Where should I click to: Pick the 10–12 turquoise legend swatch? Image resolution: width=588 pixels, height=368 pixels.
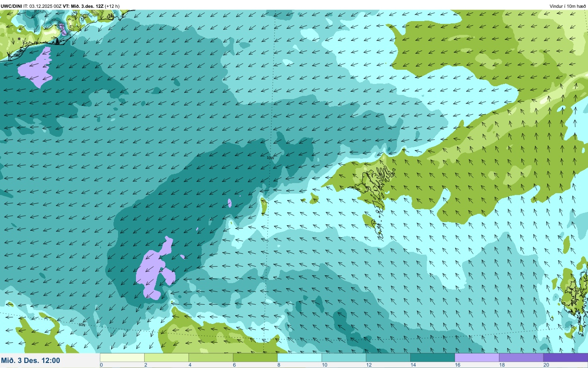click(344, 357)
